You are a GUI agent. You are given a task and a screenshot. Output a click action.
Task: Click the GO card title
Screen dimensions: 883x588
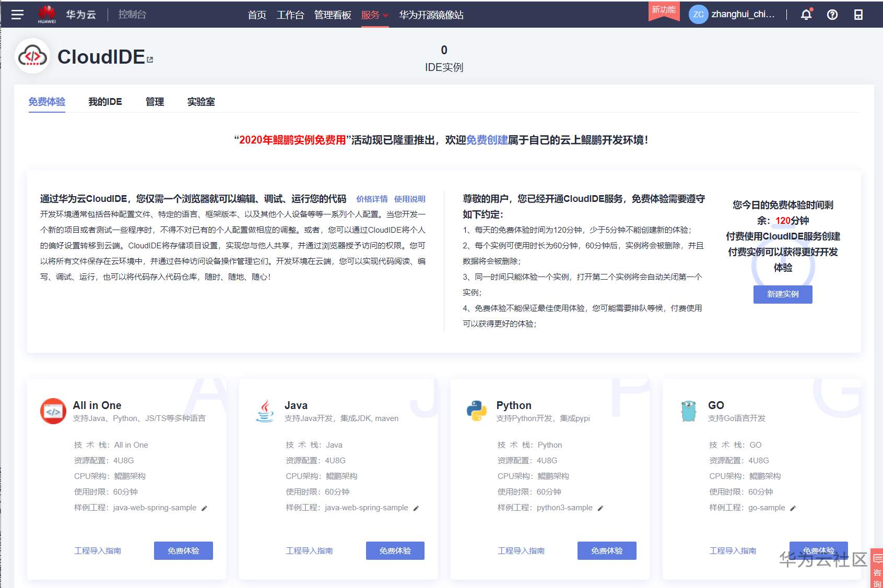[716, 405]
